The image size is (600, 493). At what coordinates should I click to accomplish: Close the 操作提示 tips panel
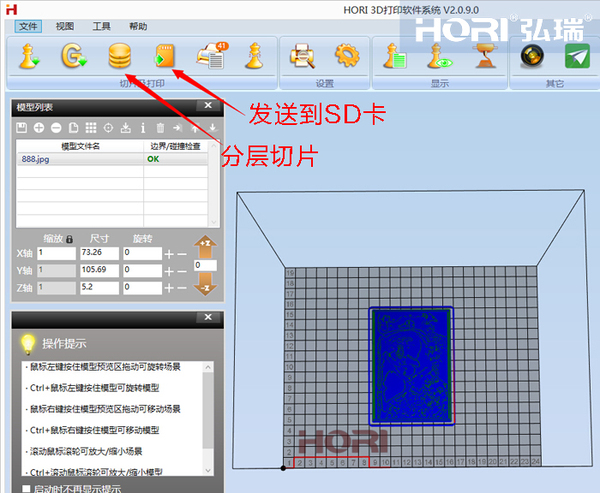208,317
